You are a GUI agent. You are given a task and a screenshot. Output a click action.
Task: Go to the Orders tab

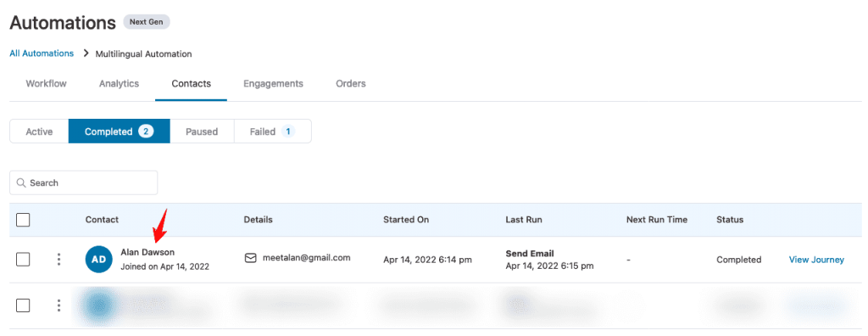[351, 84]
